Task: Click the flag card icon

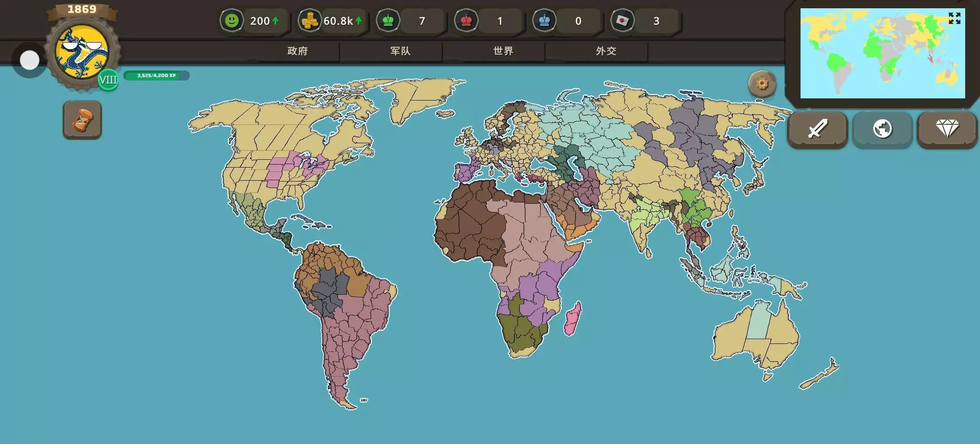Action: tap(622, 20)
